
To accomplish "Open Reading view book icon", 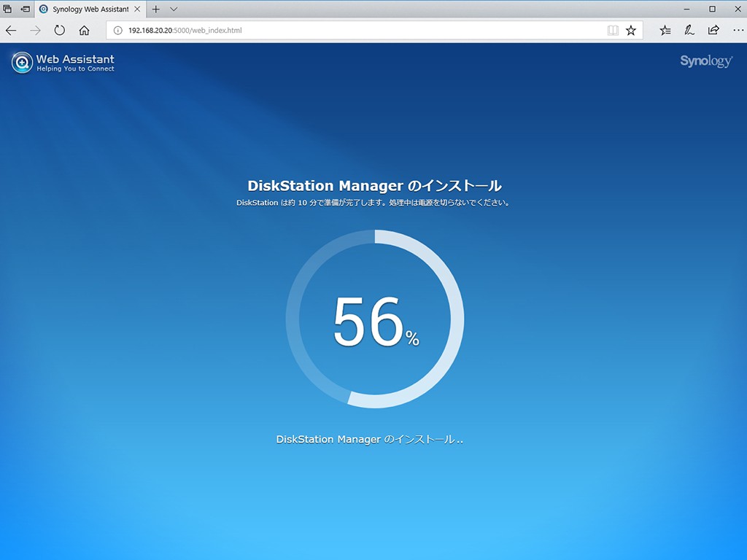I will pyautogui.click(x=613, y=31).
